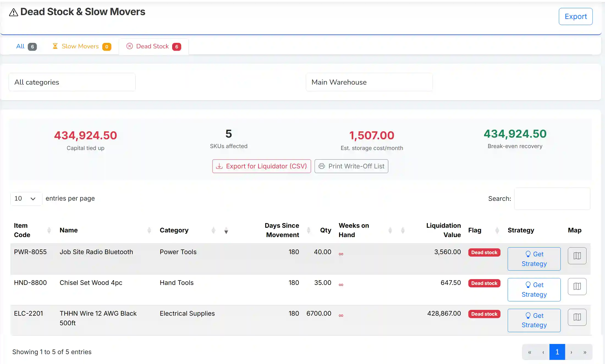The width and height of the screenshot is (605, 364).
Task: Open the Main Warehouse dropdown
Action: pyautogui.click(x=369, y=82)
